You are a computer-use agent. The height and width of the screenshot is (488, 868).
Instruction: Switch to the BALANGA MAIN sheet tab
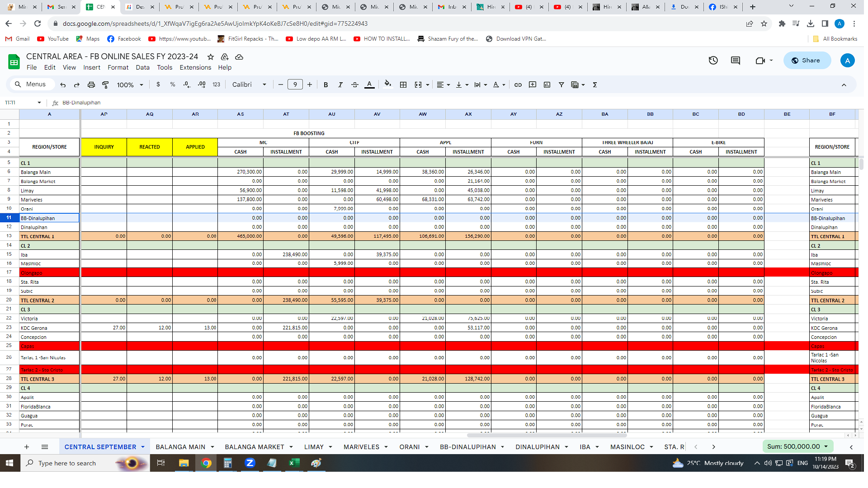[x=180, y=447]
